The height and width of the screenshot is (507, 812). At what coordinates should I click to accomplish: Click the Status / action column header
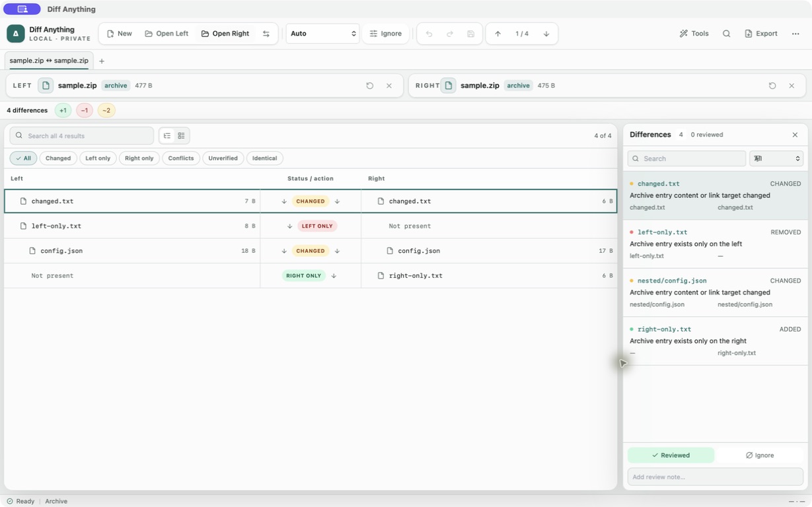tap(311, 179)
